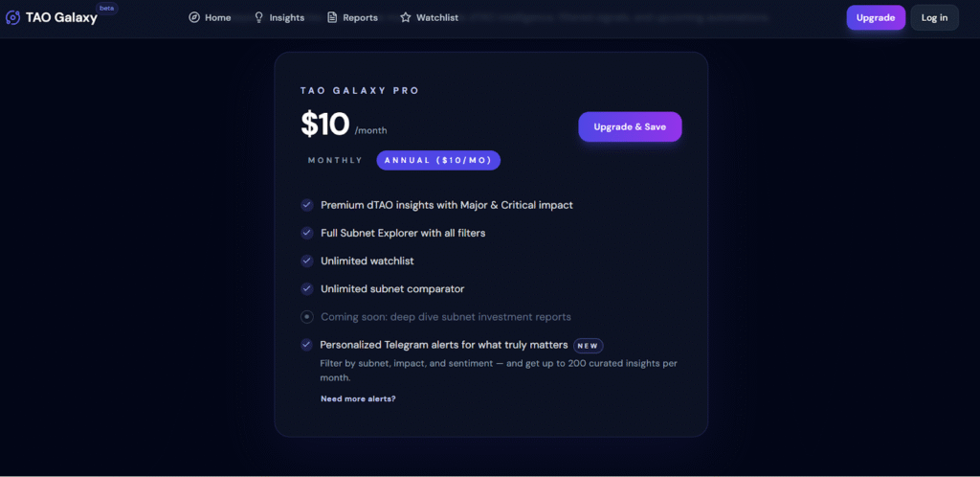Click the checkmark beside Unlimited watchlist
The width and height of the screenshot is (980, 477).
[x=307, y=261]
